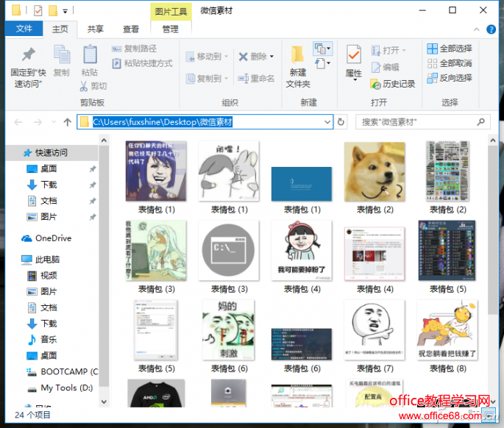504x428 pixels.
Task: Go up one folder with up arrow
Action: 68,122
